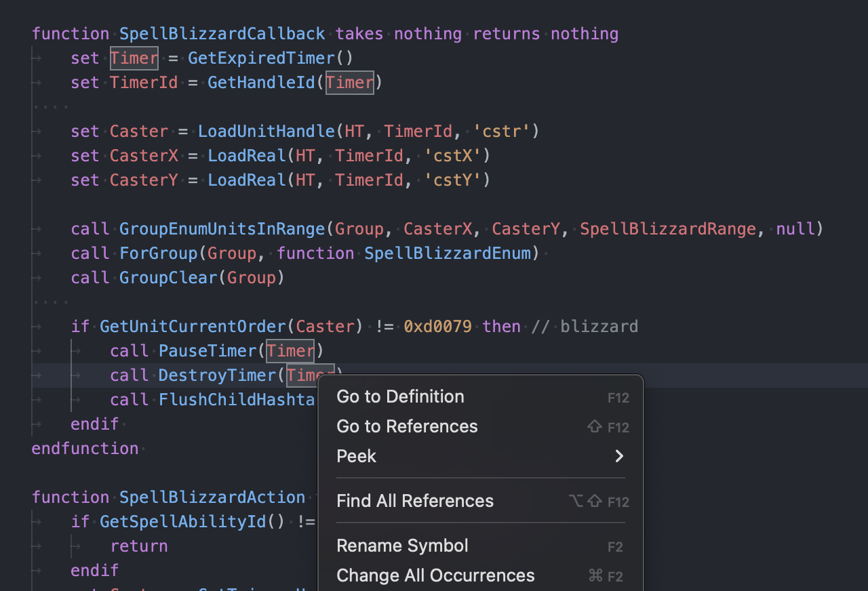Click GroupEnumUnitsInRange call

pos(222,229)
